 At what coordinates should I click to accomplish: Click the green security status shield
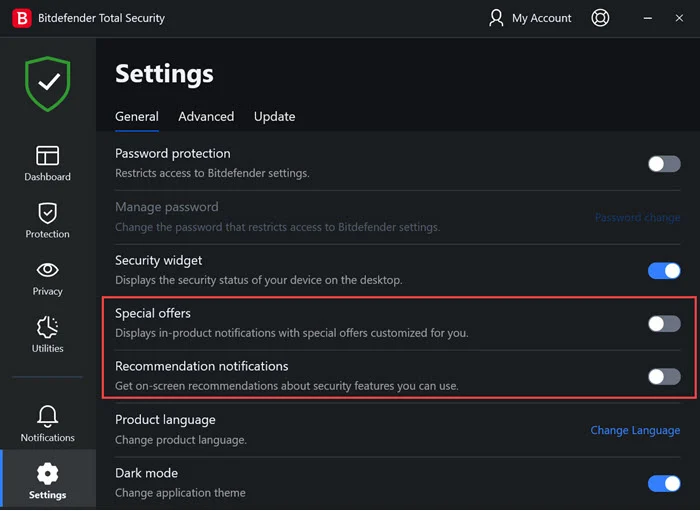(x=47, y=84)
